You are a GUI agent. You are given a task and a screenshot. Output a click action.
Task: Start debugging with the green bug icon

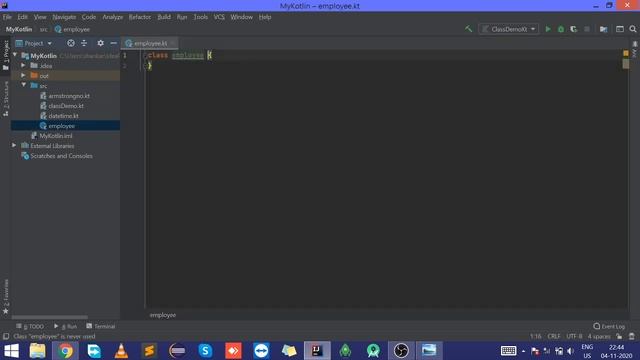[x=561, y=29]
